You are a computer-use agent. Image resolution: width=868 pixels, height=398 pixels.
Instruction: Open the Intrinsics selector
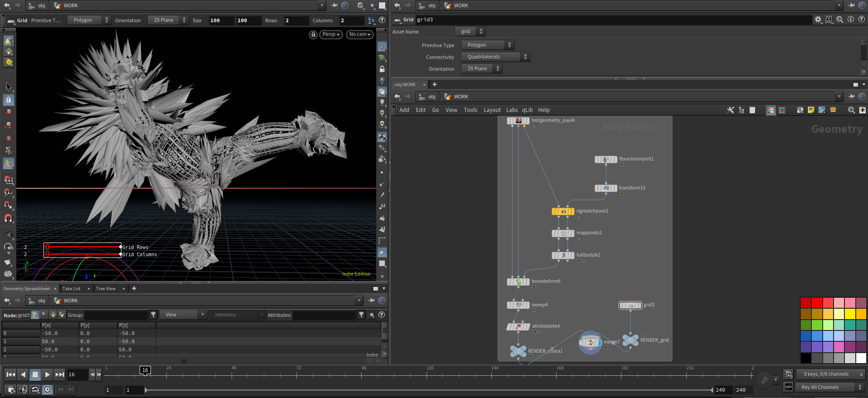[x=237, y=315]
